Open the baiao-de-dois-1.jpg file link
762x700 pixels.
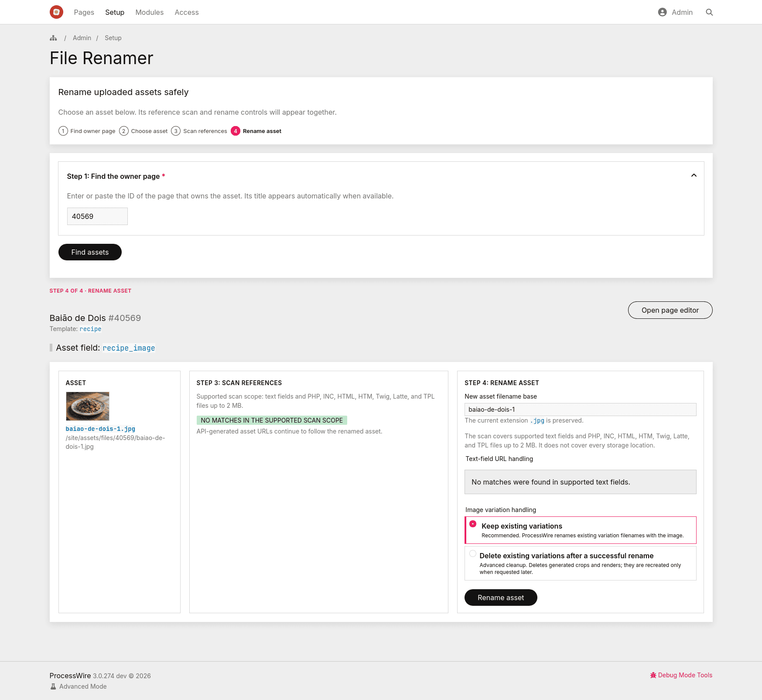click(100, 429)
